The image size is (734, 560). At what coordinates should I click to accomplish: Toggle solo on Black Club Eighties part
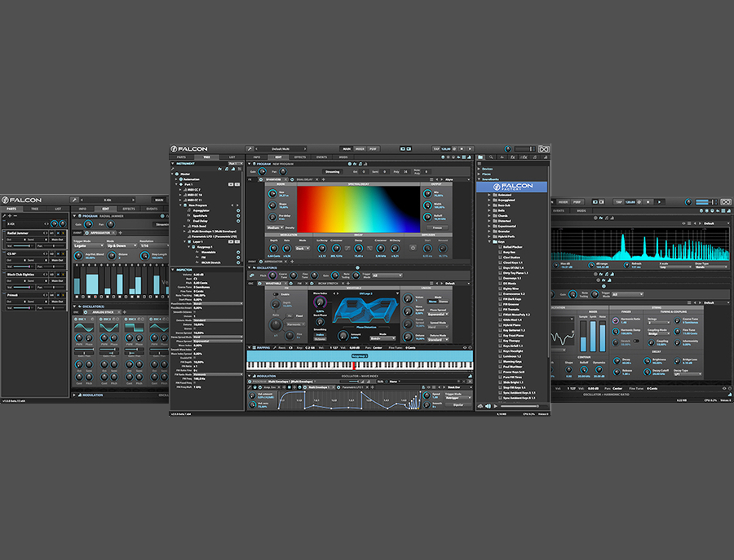click(63, 274)
